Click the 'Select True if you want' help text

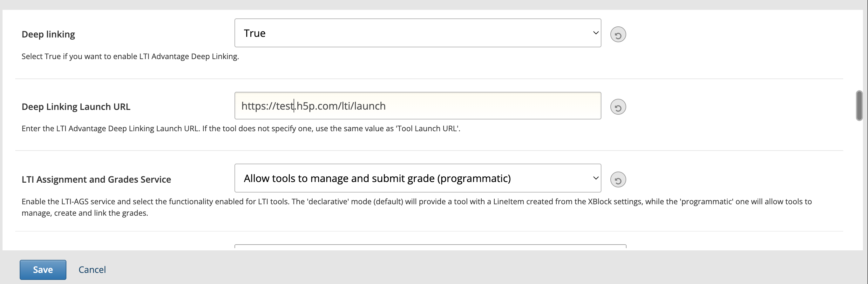pos(130,57)
